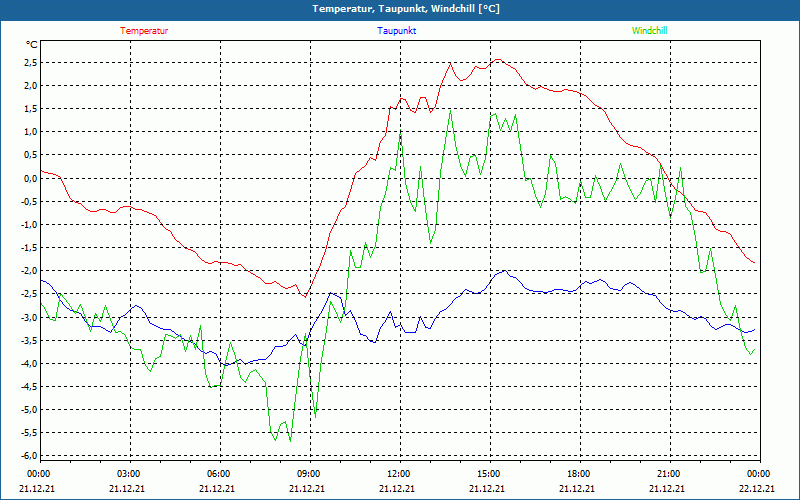Click the 06:00 time axis label
The height and width of the screenshot is (500, 800).
[x=218, y=474]
